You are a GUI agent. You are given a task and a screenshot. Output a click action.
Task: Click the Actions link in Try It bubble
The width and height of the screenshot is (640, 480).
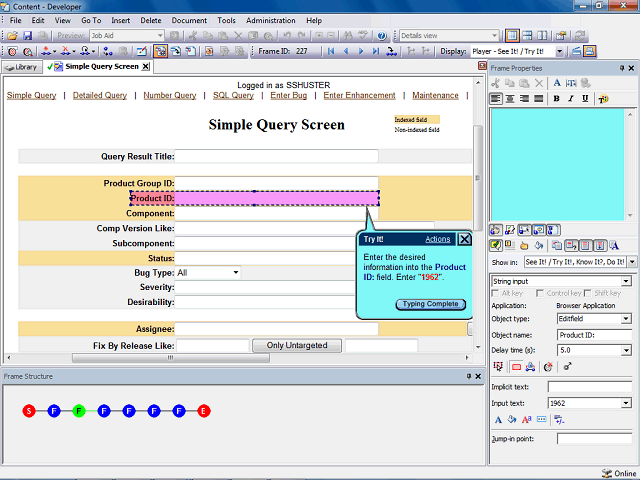(x=438, y=239)
